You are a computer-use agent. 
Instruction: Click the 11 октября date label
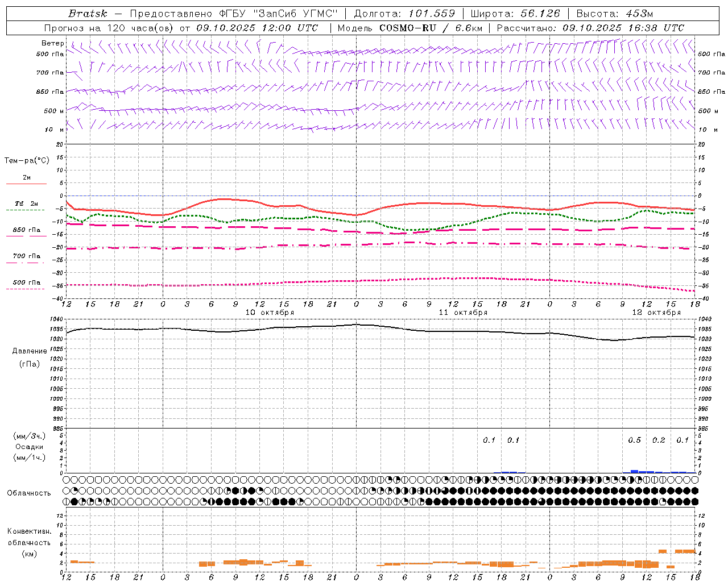(463, 313)
